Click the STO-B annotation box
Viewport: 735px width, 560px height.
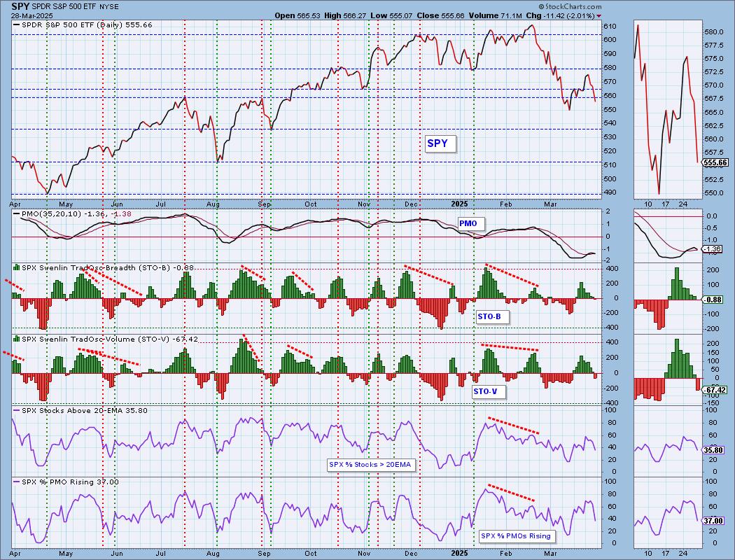(x=491, y=317)
